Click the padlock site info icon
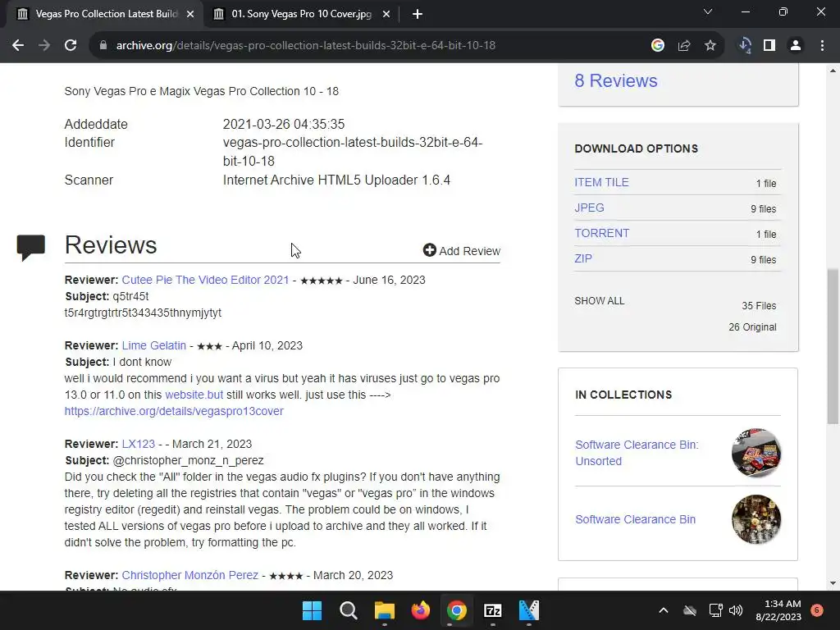The height and width of the screenshot is (630, 840). click(x=103, y=46)
